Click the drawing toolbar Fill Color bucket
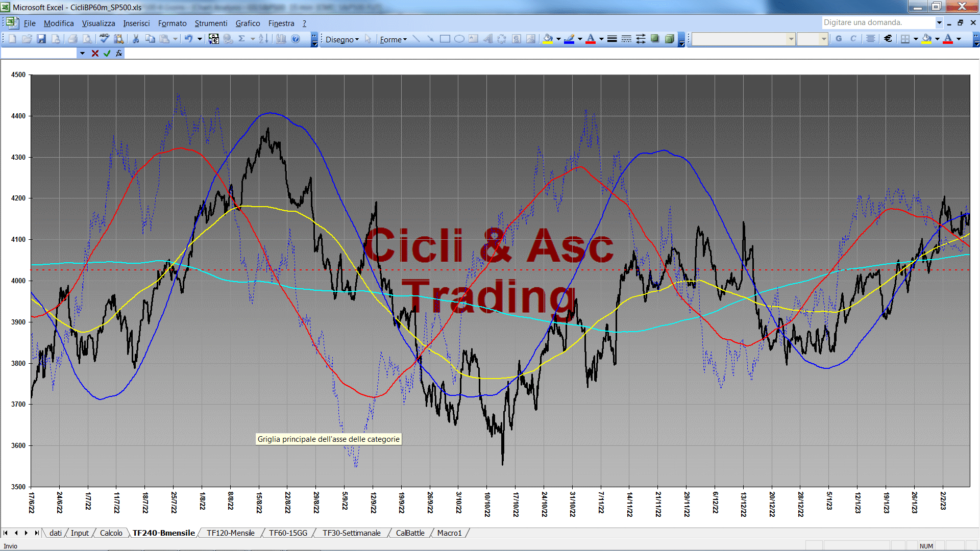The height and width of the screenshot is (551, 980). coord(548,39)
